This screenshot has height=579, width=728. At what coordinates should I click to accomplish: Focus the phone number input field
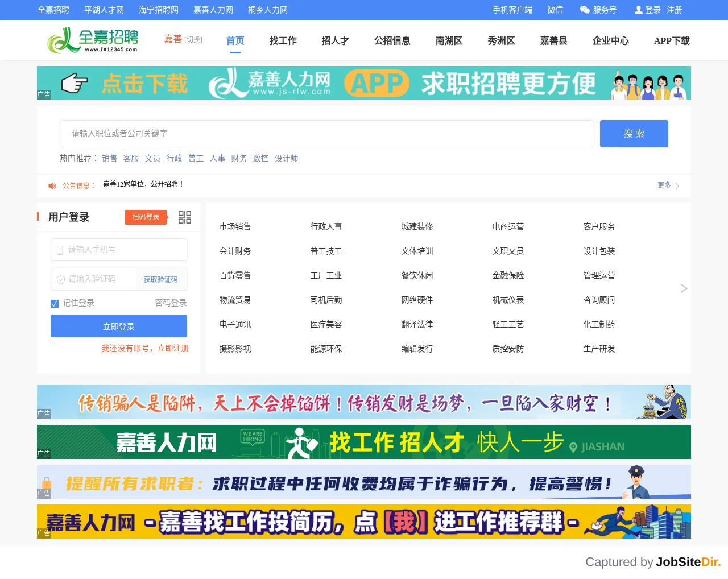pos(119,250)
